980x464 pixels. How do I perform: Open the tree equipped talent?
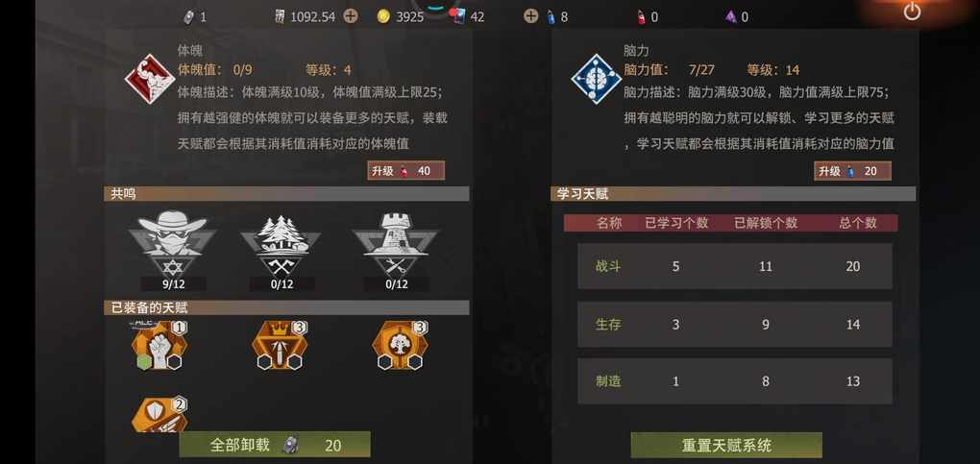tap(400, 346)
